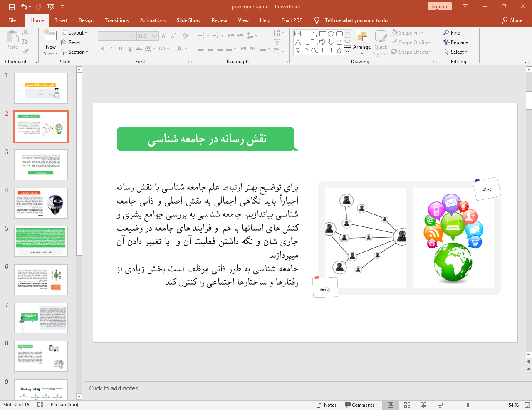Open the Comments pane

(x=359, y=405)
